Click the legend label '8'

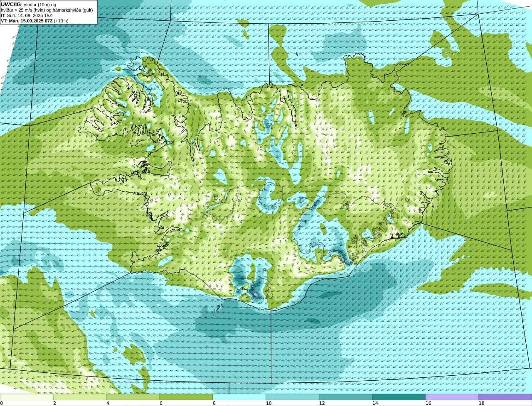pos(214,403)
